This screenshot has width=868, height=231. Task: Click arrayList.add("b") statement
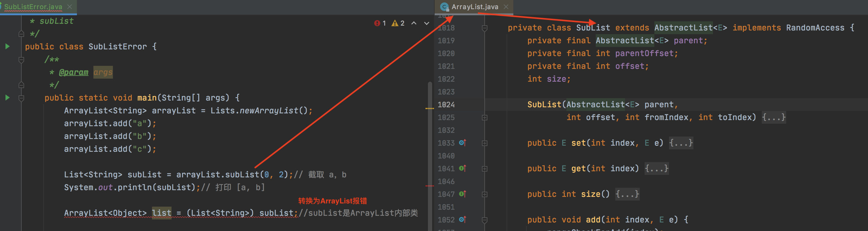(110, 136)
